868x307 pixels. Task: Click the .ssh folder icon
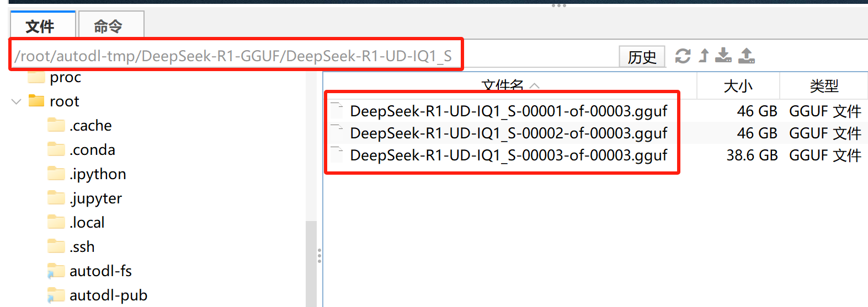56,246
